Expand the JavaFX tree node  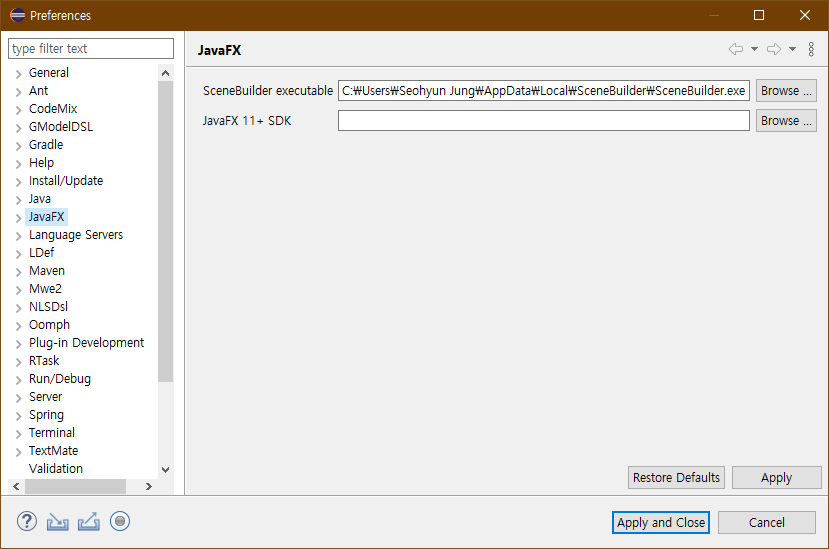click(19, 217)
